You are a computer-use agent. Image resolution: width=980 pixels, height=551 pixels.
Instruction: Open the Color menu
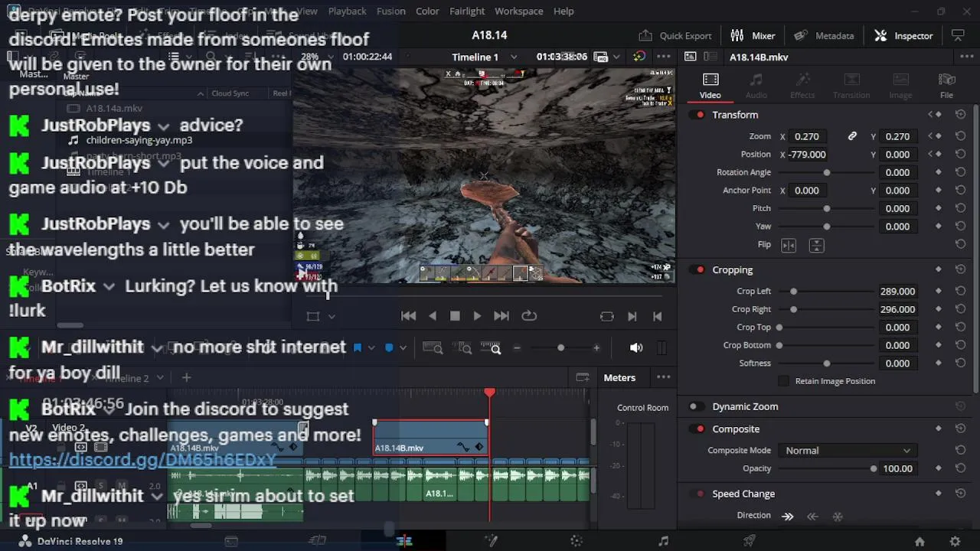coord(427,11)
